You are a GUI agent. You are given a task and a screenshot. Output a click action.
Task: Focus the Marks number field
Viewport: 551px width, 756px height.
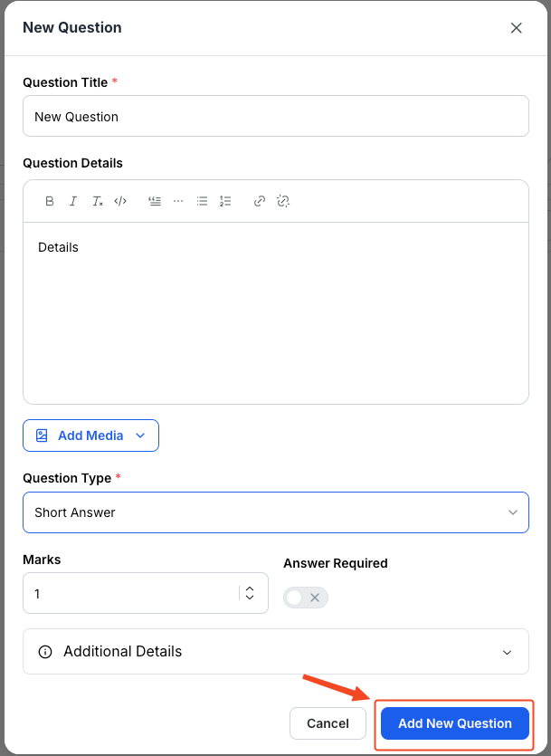coord(146,593)
